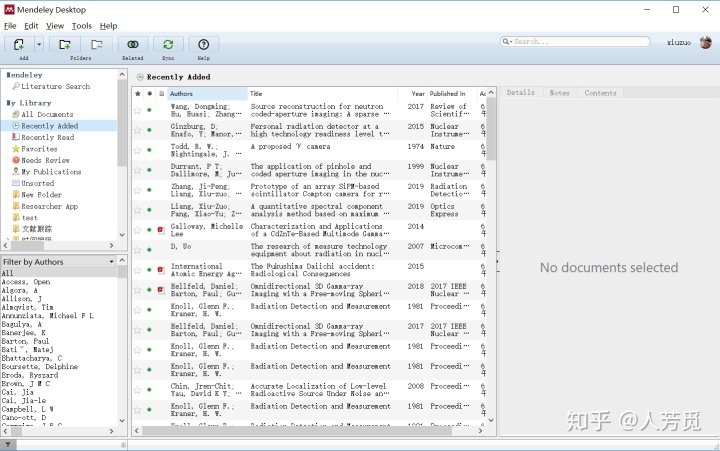Sort by attachment document column header
The width and height of the screenshot is (720, 451).
(161, 94)
